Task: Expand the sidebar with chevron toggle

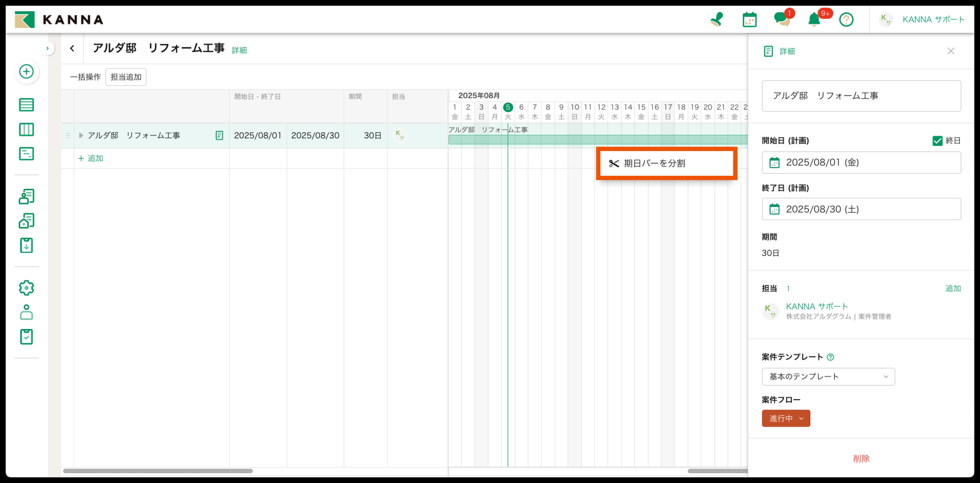Action: point(48,48)
